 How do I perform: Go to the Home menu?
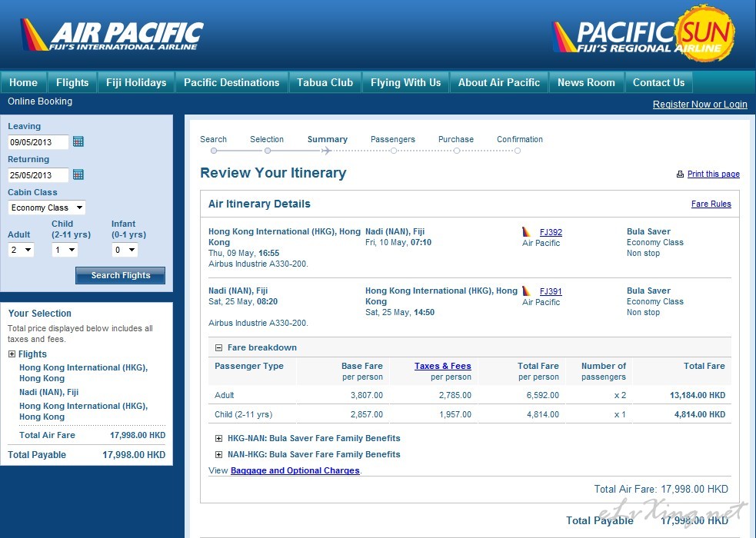click(23, 82)
